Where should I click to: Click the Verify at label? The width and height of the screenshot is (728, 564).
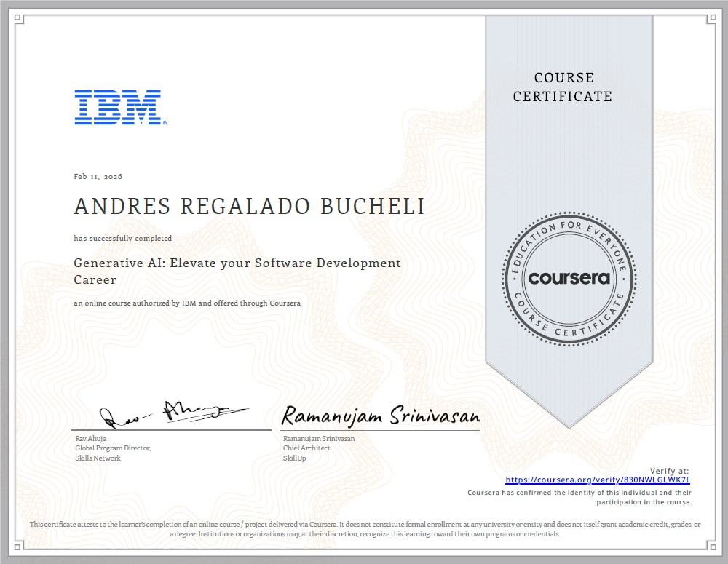671,470
